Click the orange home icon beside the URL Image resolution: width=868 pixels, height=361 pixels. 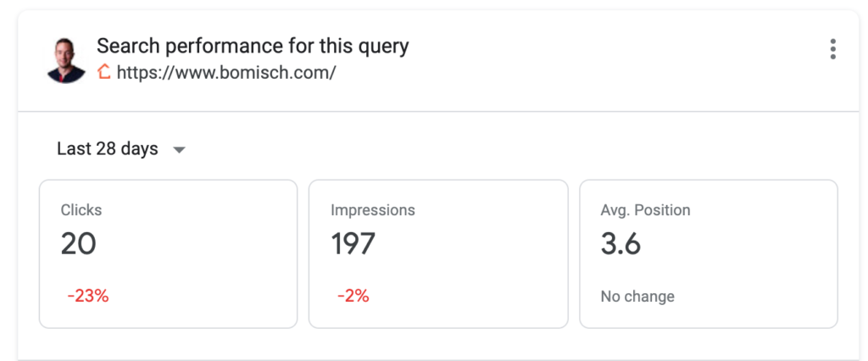pos(104,72)
